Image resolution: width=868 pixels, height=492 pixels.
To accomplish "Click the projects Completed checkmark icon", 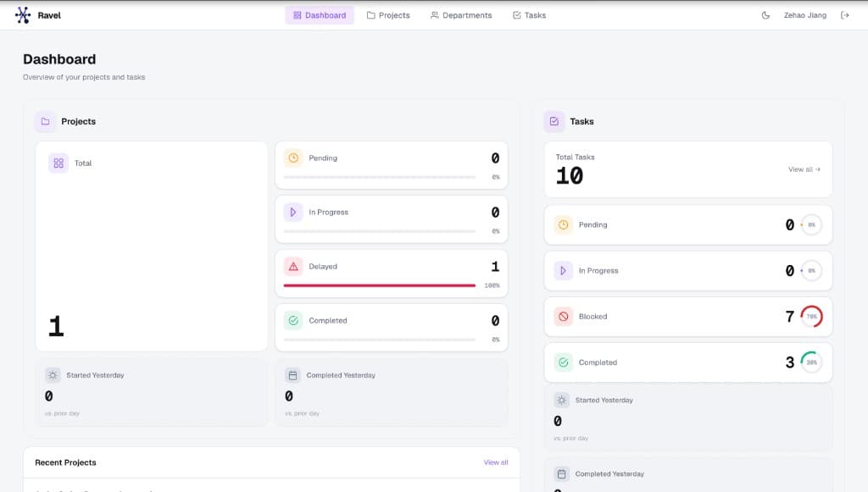I will [x=293, y=321].
